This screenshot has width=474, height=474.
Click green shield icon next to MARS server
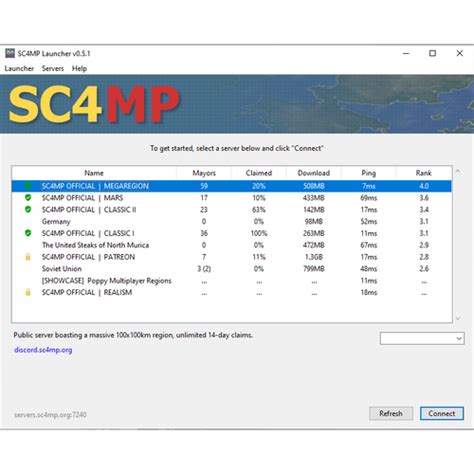tap(28, 198)
